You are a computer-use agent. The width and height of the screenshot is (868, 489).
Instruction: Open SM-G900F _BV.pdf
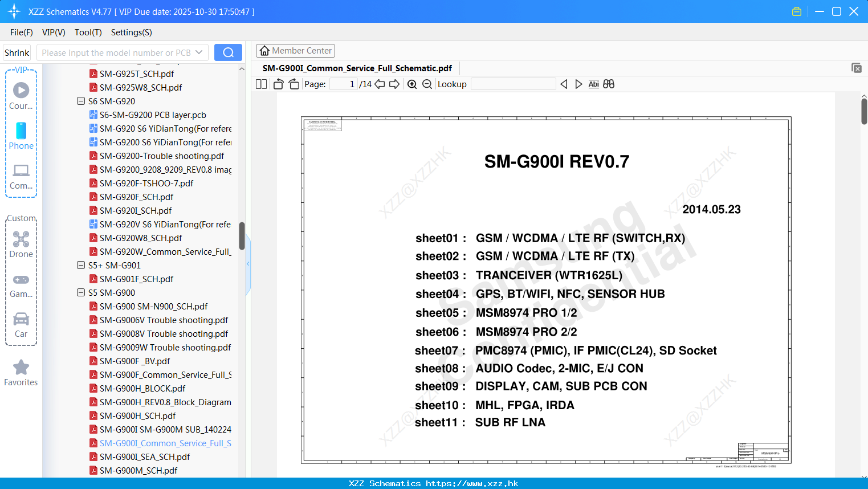coord(135,361)
